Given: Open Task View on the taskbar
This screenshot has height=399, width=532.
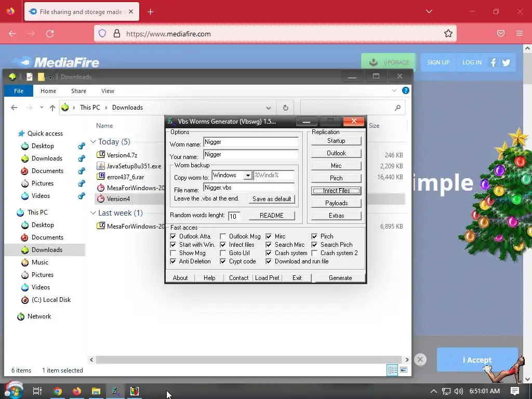Looking at the screenshot, I should tap(37, 391).
